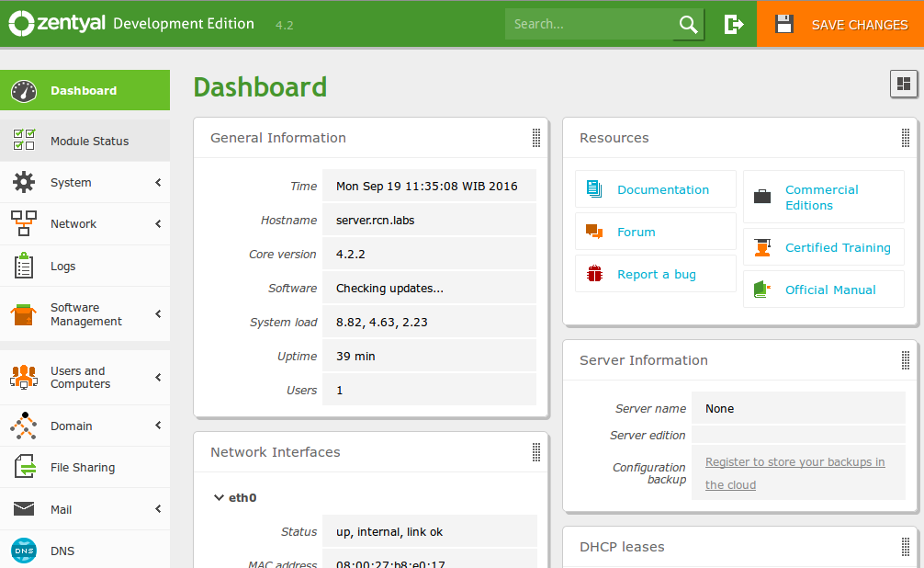This screenshot has height=568, width=924.
Task: Click the logout icon in header
Action: 734,24
